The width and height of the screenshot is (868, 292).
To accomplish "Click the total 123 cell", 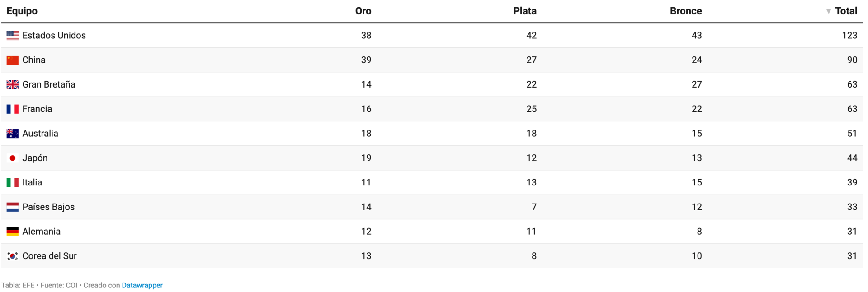I will 849,36.
